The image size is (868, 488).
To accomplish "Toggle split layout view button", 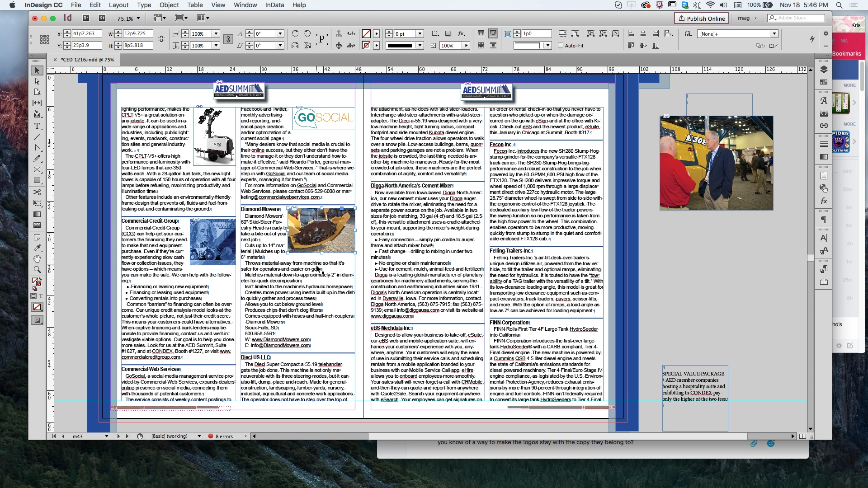I will pos(802,436).
